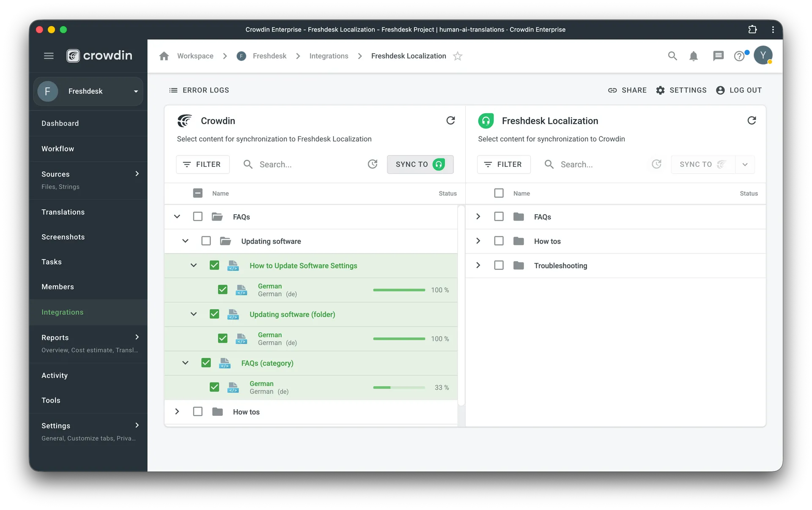This screenshot has width=812, height=510.
Task: Open the messages chat icon
Action: (x=718, y=56)
